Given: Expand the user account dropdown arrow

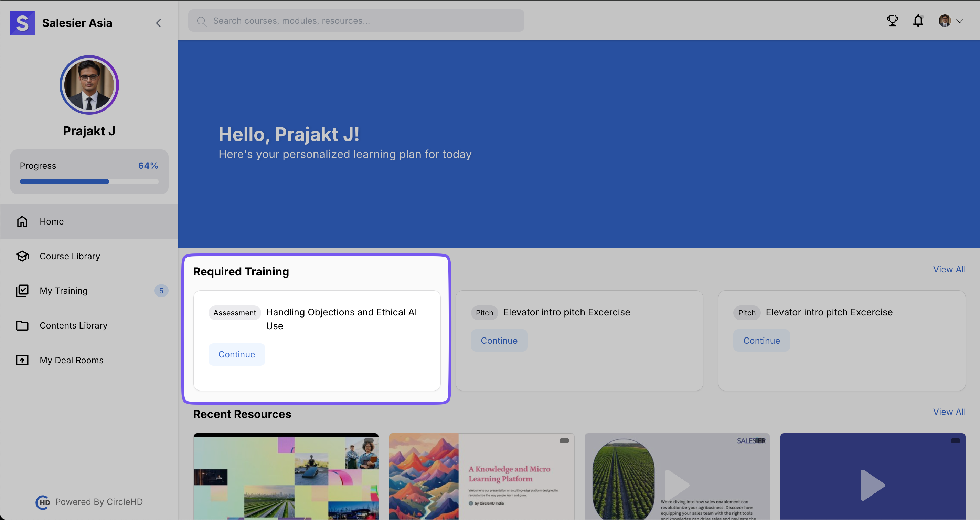Looking at the screenshot, I should 960,21.
